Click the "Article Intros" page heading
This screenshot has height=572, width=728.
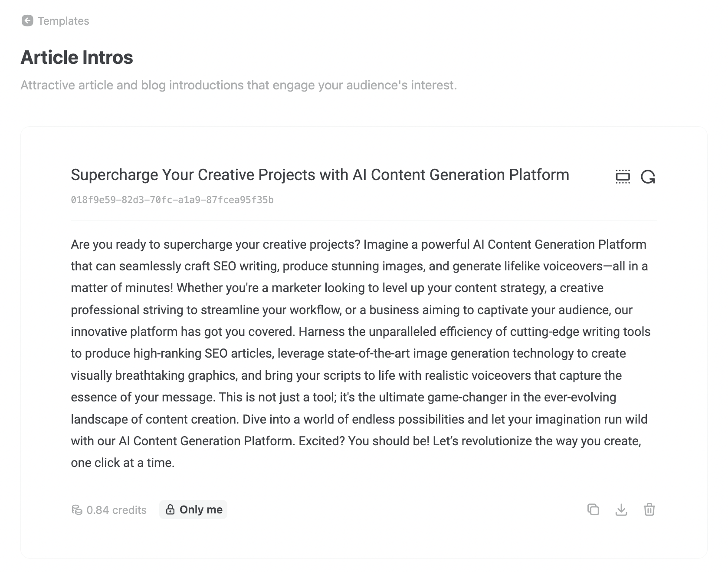coord(77,57)
